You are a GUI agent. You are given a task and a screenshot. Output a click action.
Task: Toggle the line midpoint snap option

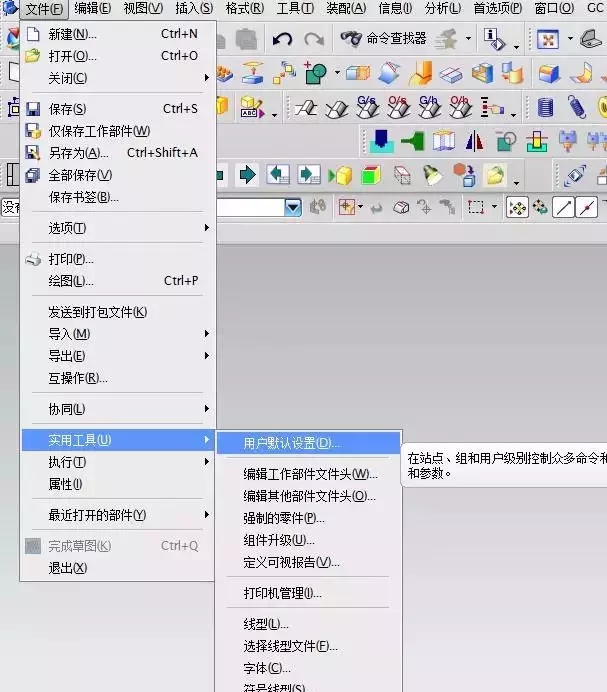click(587, 208)
